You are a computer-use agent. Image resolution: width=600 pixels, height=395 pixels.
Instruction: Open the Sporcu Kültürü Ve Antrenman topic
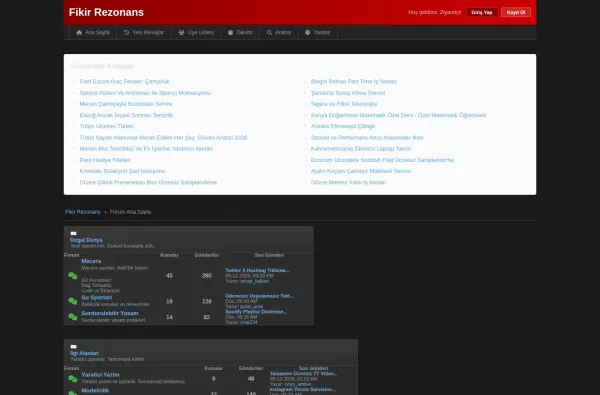145,93
